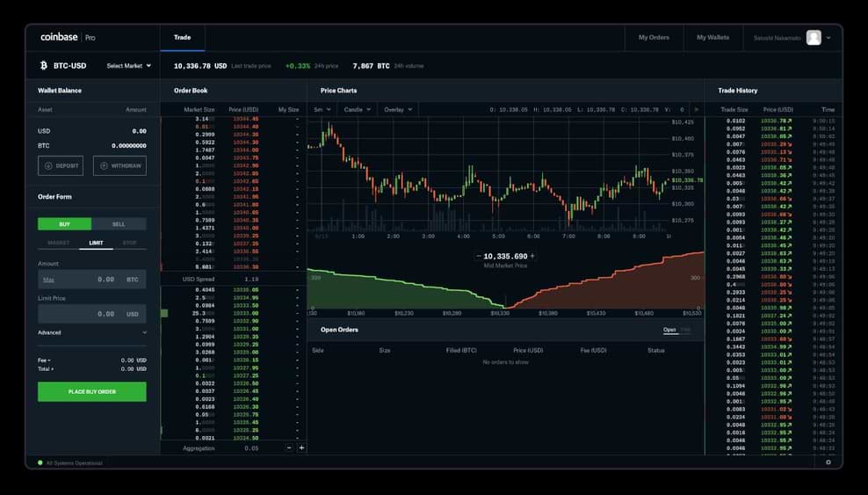Show the Fills orders filter tab

click(x=685, y=330)
